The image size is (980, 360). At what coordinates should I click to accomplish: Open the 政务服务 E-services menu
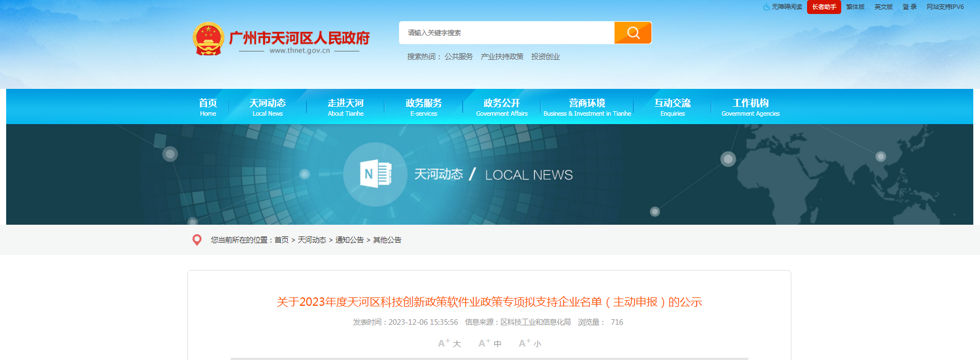[x=424, y=107]
